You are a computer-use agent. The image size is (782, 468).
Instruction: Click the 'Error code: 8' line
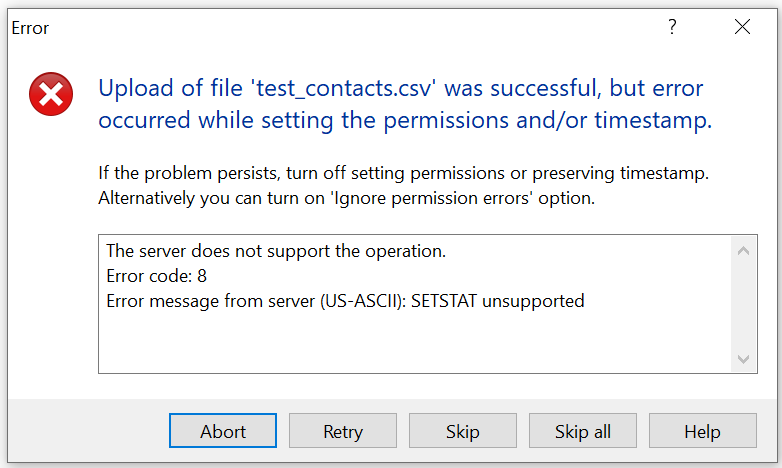157,276
